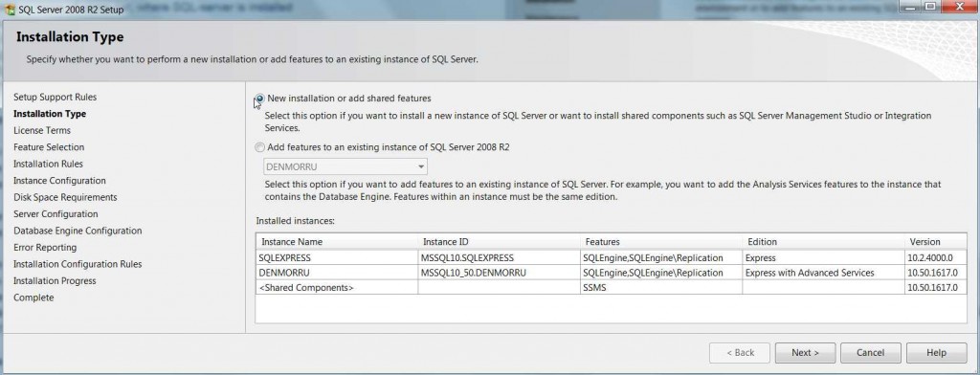
Task: Click the Next button
Action: 805,352
